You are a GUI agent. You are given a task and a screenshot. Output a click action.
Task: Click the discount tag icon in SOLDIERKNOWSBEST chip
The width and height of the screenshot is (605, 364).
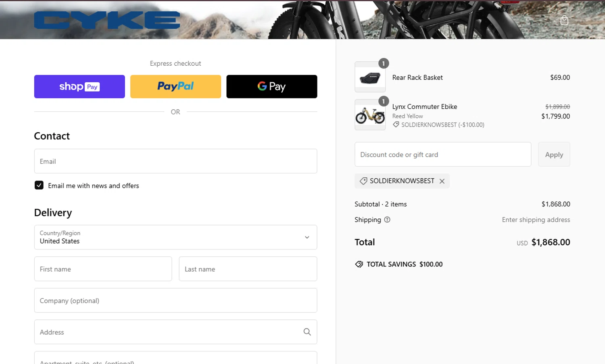point(363,181)
